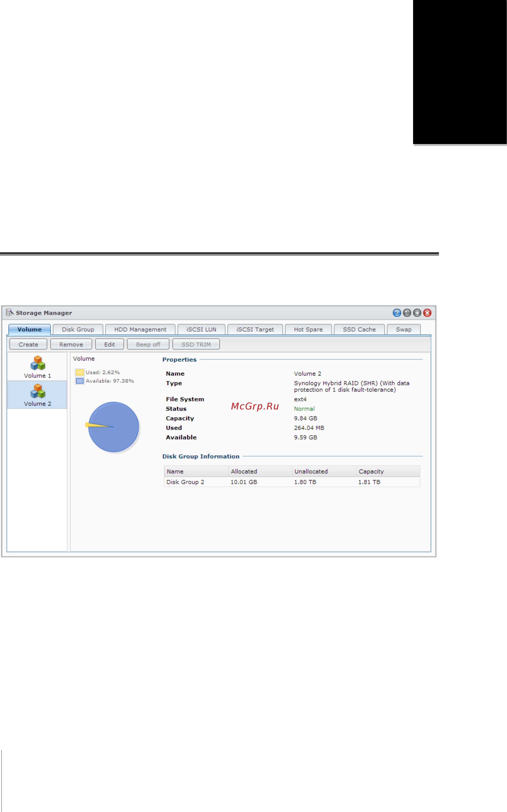Viewport: 507px width, 812px height.
Task: Select the Disk Group 2 row
Action: [x=292, y=482]
